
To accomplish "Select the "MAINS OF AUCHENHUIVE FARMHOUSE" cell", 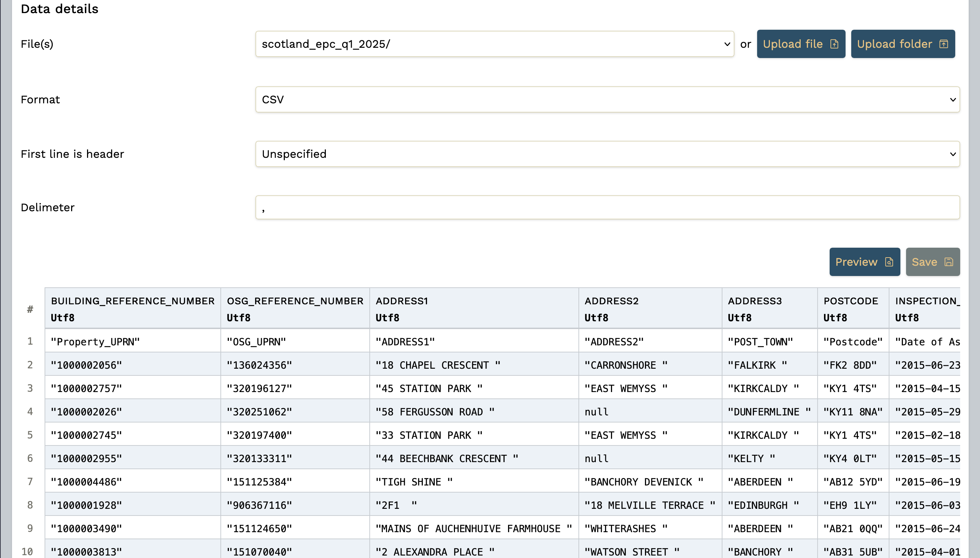I will 473,529.
